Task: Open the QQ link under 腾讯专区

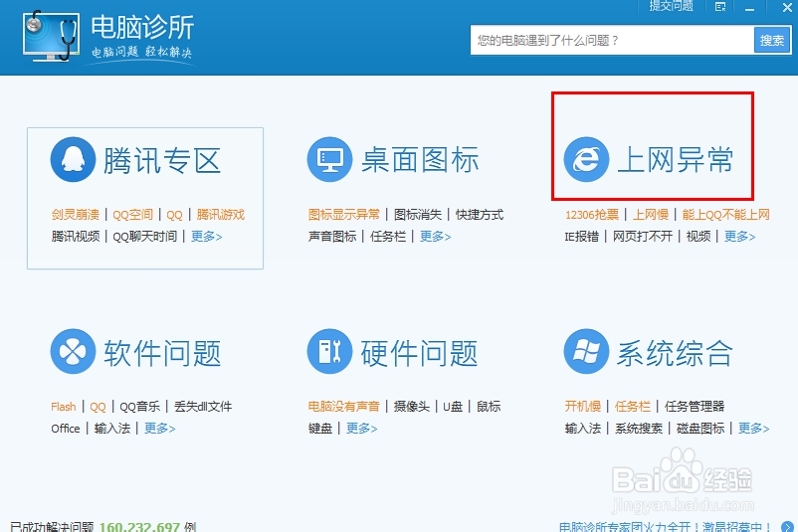Action: click(x=174, y=215)
